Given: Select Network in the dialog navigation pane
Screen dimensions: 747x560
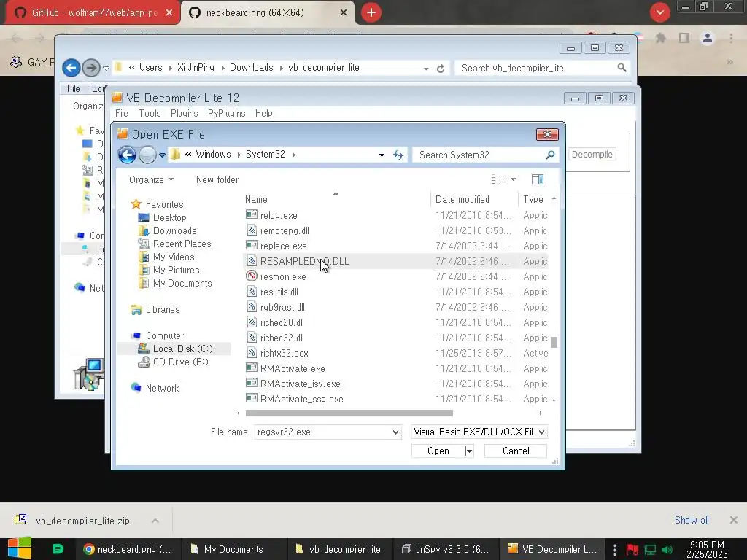Looking at the screenshot, I should [163, 388].
